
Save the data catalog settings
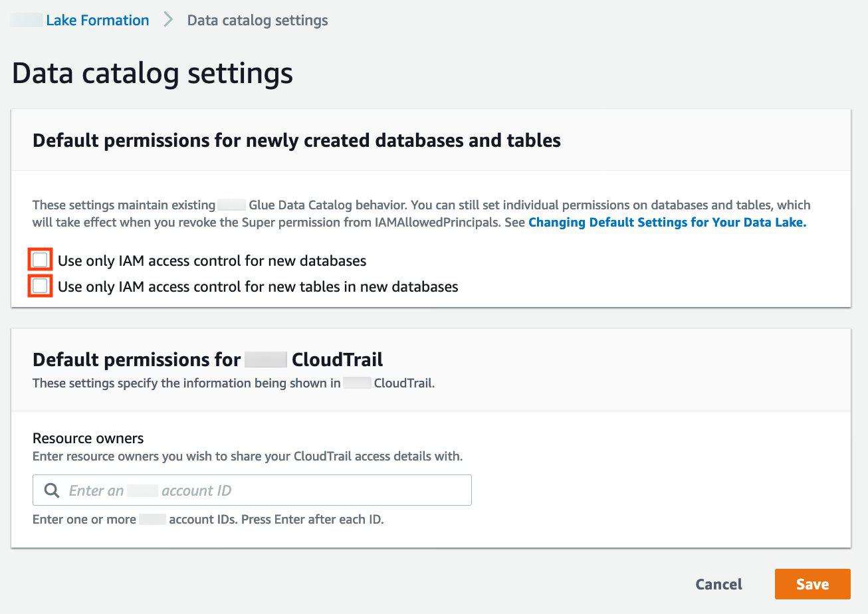tap(812, 584)
